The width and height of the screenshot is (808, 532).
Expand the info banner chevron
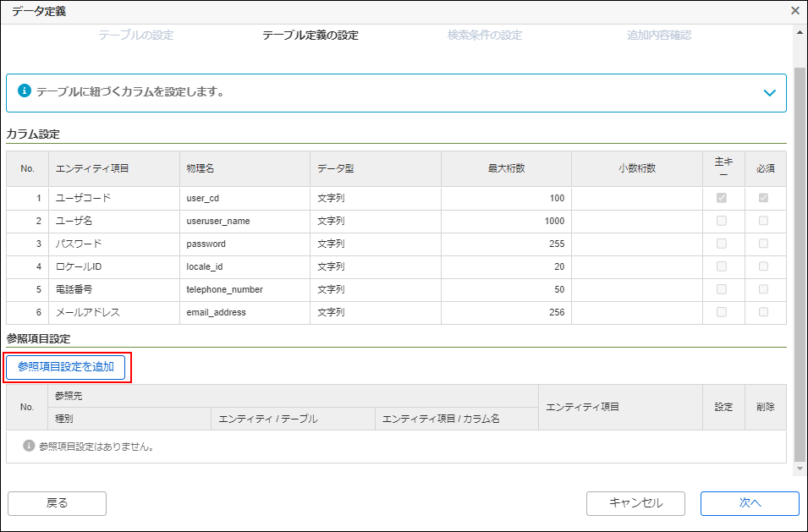(769, 93)
